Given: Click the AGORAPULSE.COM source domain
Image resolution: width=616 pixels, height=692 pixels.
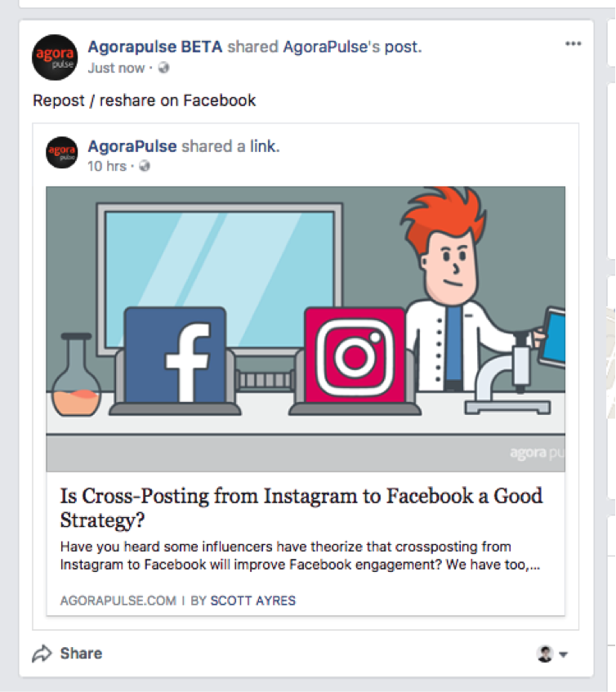Looking at the screenshot, I should coord(118,600).
